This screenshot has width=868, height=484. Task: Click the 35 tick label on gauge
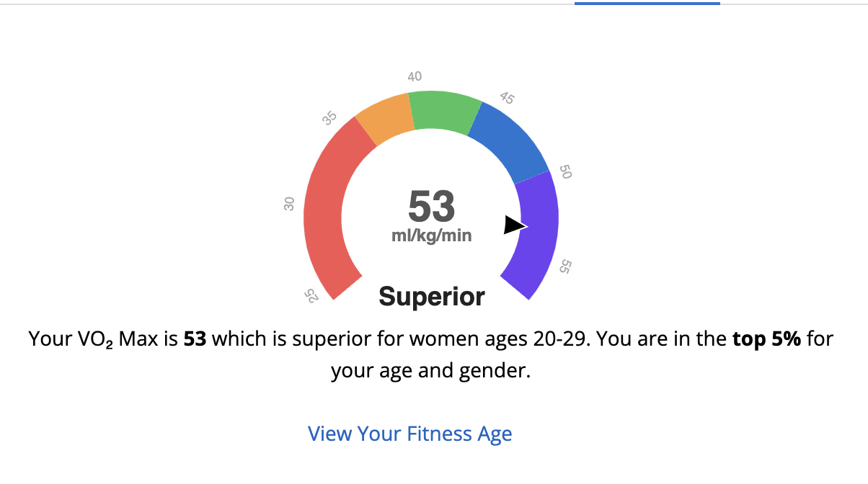329,119
